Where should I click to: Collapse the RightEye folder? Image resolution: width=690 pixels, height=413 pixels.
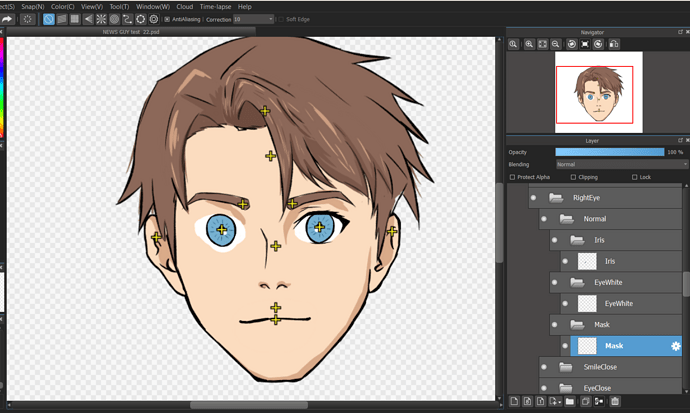(556, 198)
